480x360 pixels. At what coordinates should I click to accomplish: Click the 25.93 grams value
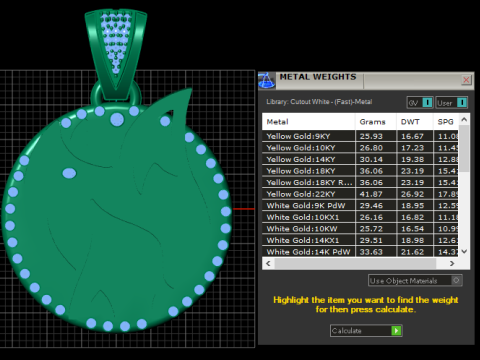(x=371, y=136)
